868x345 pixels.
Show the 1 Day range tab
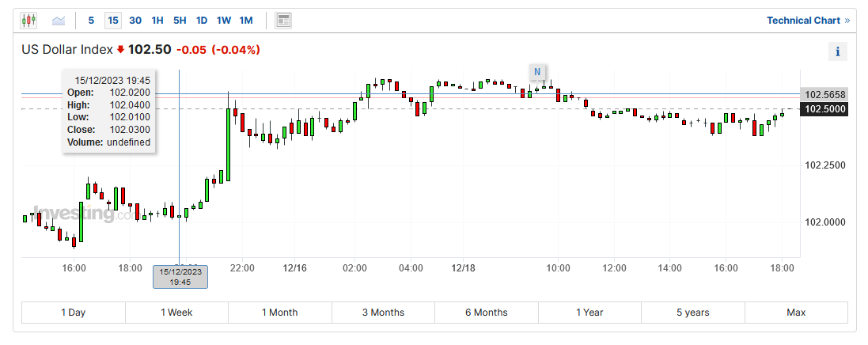pos(74,313)
